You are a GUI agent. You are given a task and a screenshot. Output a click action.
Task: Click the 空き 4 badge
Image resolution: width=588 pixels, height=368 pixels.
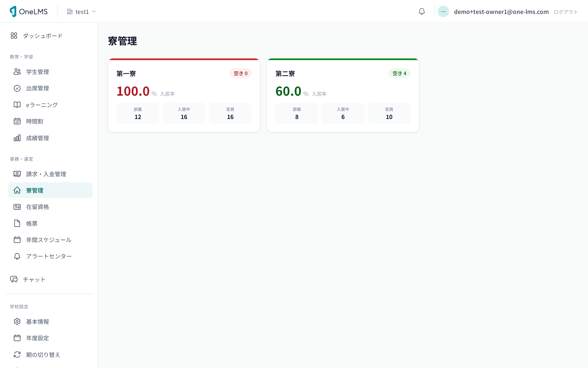pos(399,73)
